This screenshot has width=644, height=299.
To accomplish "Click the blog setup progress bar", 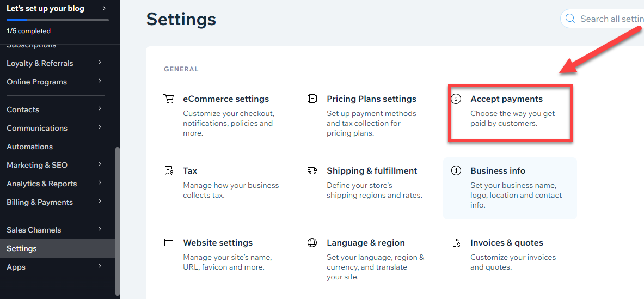I will (x=58, y=20).
